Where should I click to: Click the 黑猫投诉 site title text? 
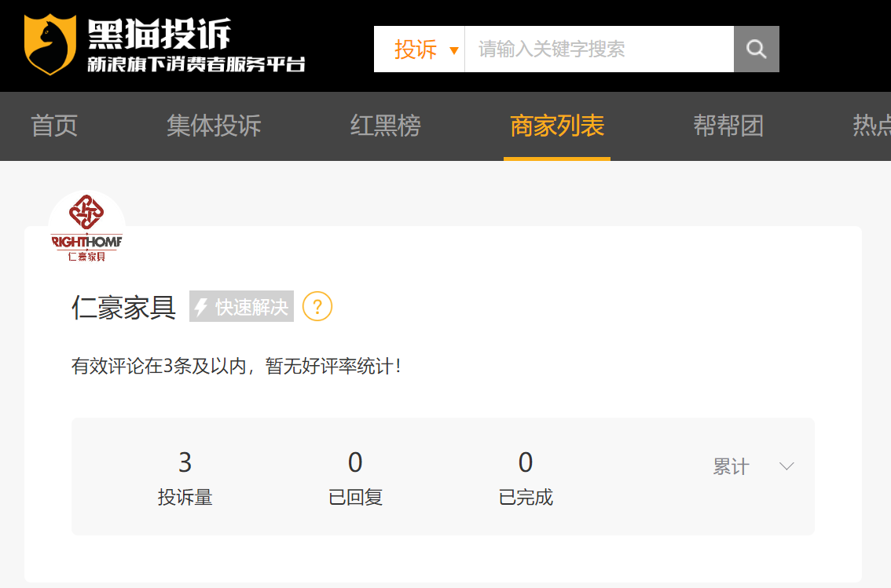point(159,34)
